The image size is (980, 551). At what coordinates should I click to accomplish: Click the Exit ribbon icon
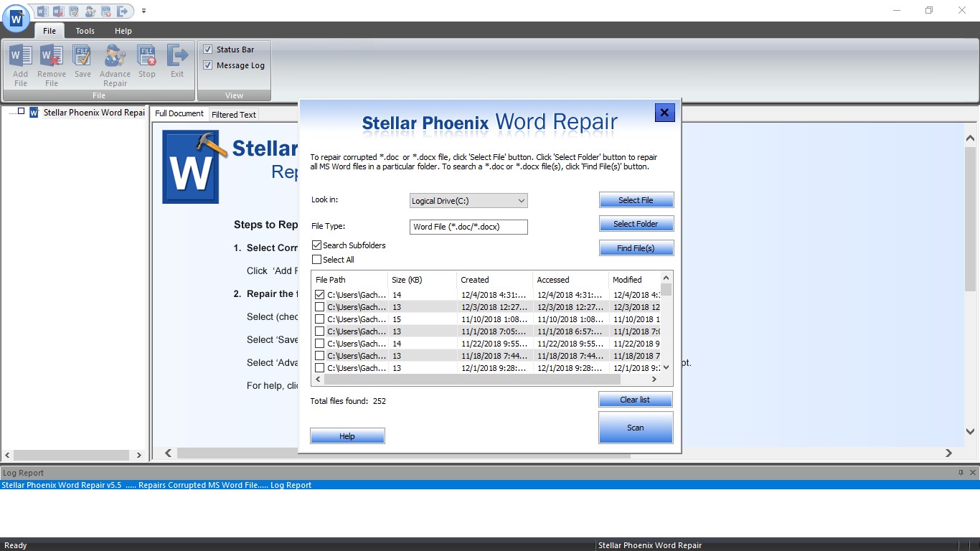click(x=177, y=61)
